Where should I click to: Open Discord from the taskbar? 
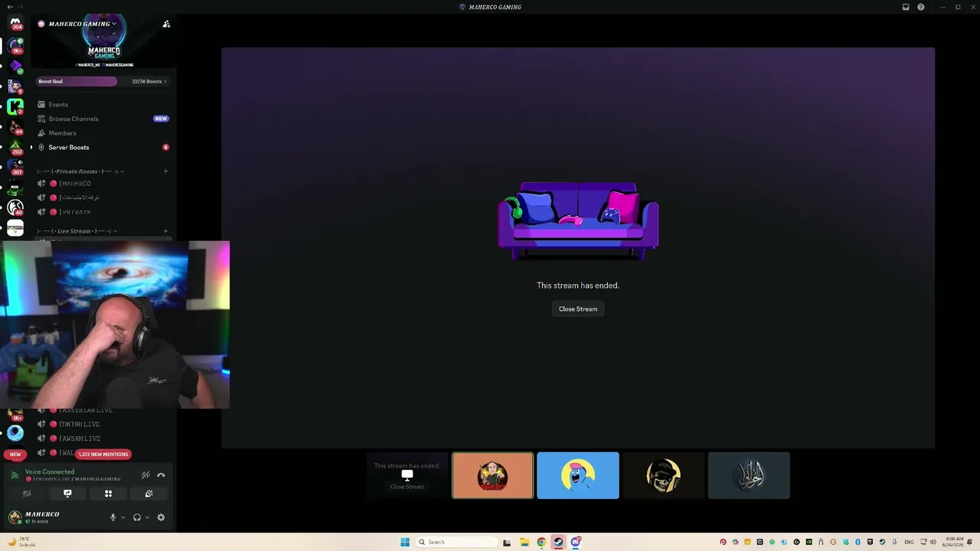576,542
